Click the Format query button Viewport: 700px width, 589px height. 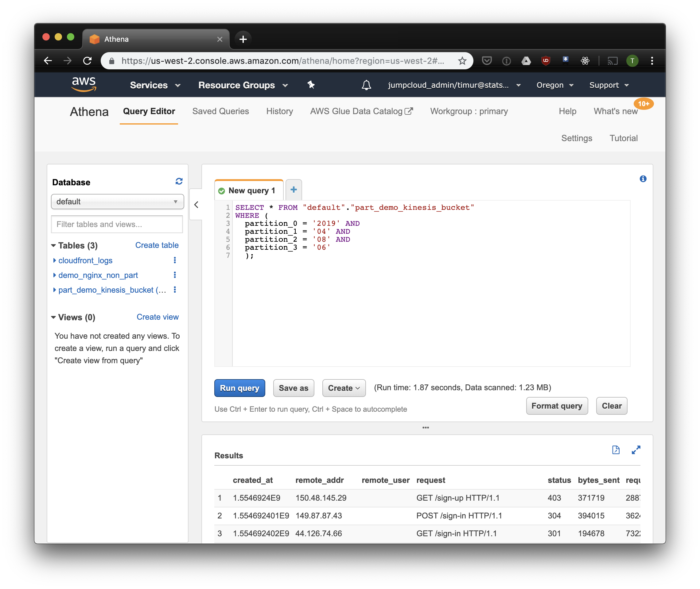556,406
